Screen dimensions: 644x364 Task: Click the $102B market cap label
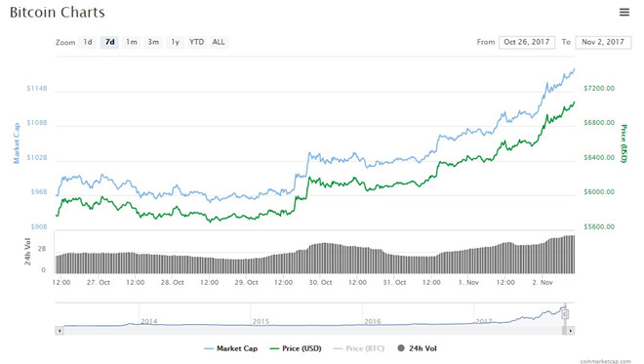pos(37,158)
